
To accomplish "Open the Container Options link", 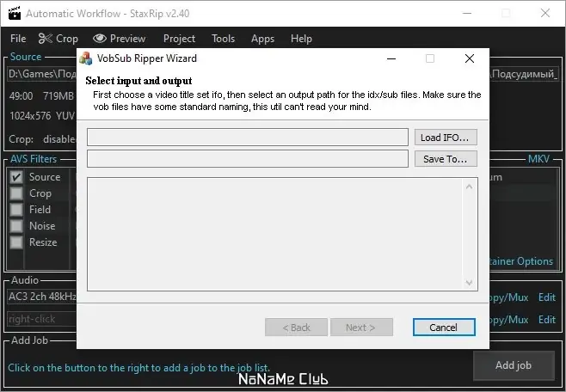I will point(521,261).
